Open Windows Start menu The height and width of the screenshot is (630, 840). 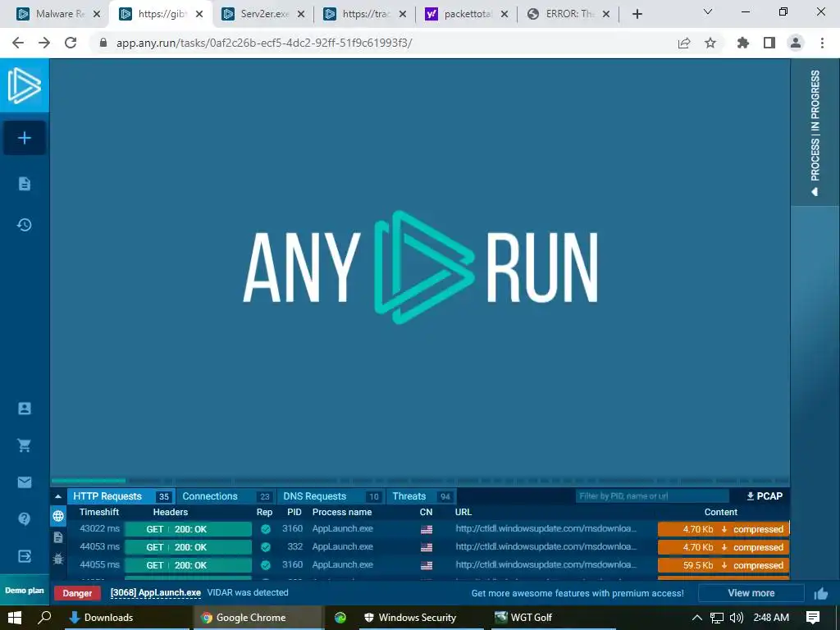[x=15, y=618]
